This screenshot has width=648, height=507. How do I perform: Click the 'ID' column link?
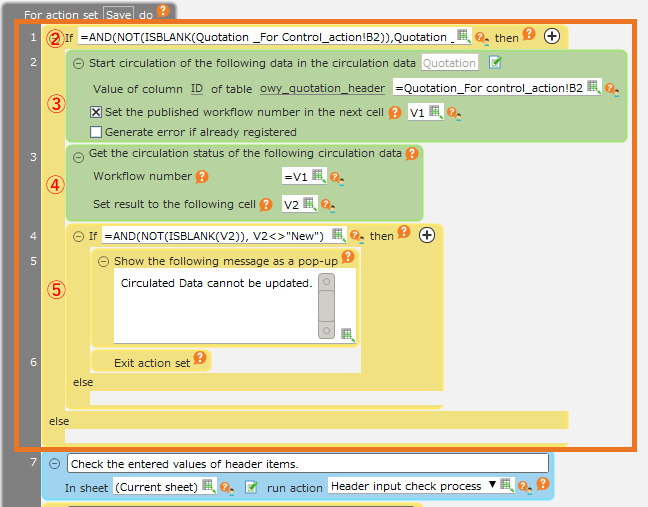pos(197,89)
